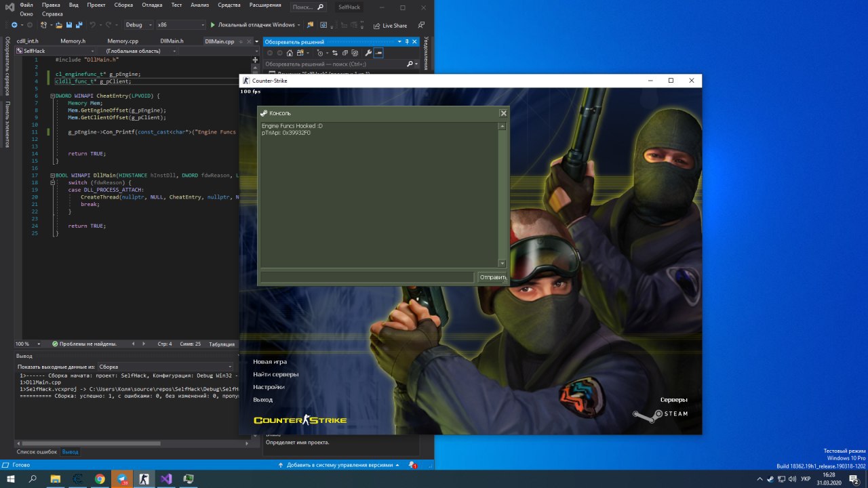868x488 pixels.
Task: Open File Explorer from taskbar
Action: point(56,479)
